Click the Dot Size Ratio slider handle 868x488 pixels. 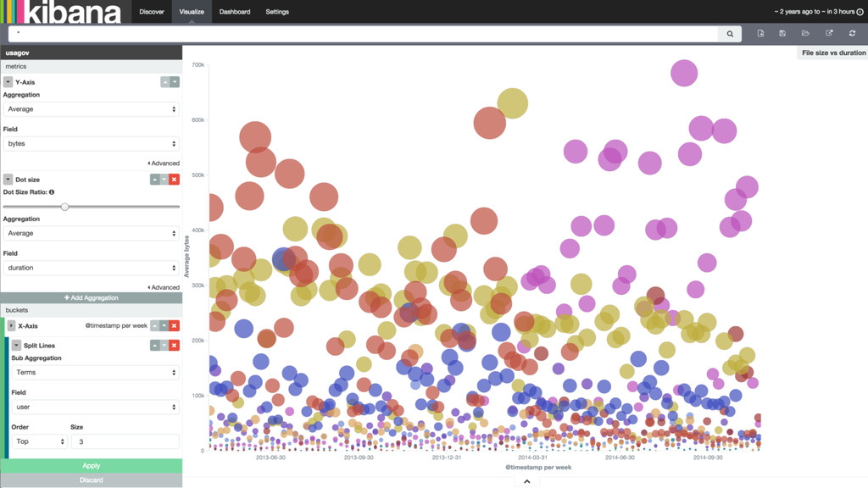[64, 207]
